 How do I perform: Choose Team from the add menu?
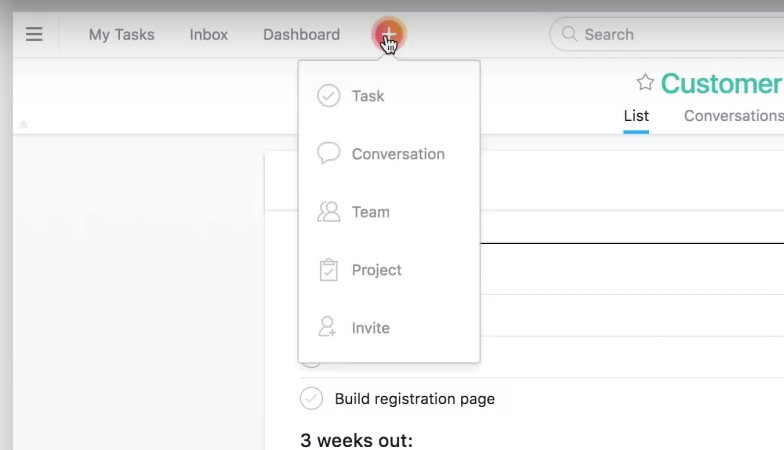[x=389, y=212]
